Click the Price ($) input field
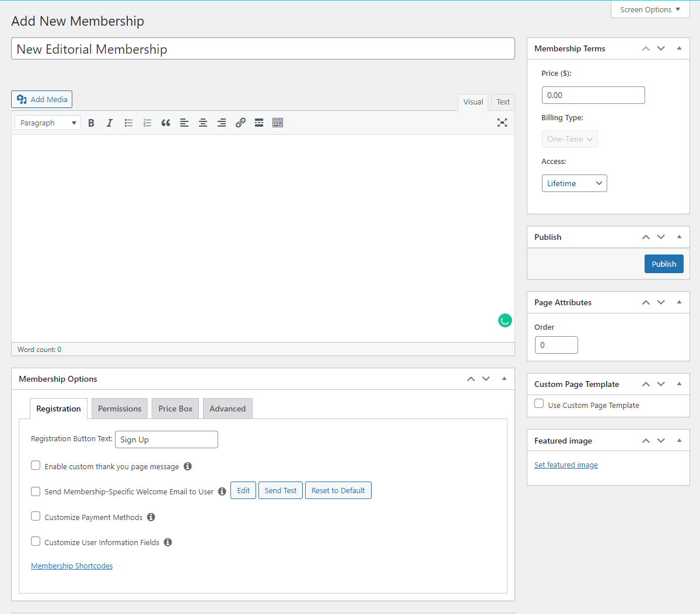Viewport: 700px width, 614px height. (x=593, y=95)
